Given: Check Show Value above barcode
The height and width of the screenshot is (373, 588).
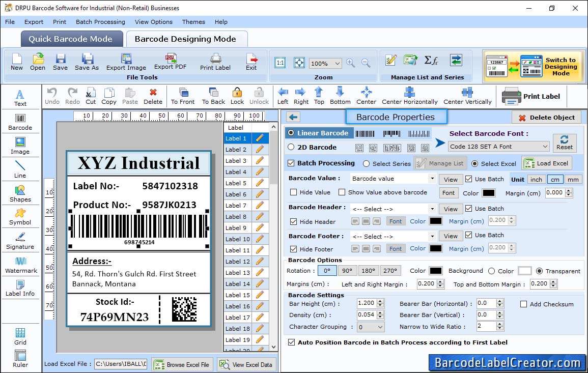Looking at the screenshot, I should pos(342,192).
